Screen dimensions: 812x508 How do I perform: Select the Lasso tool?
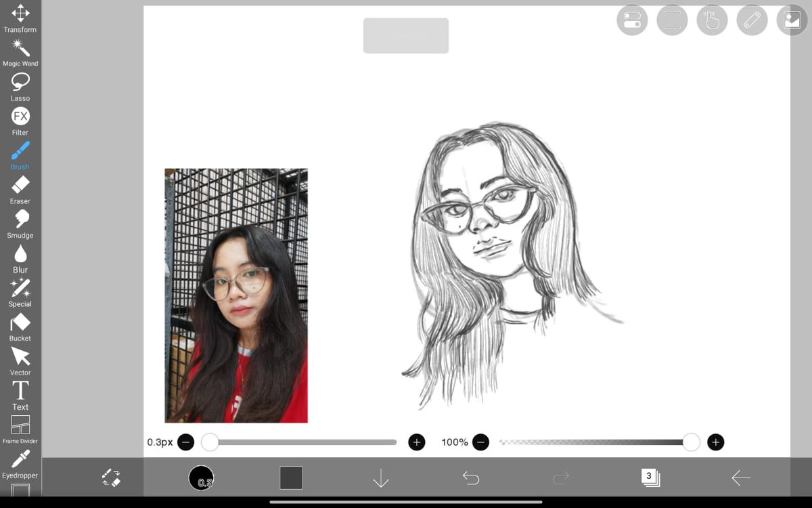(20, 87)
